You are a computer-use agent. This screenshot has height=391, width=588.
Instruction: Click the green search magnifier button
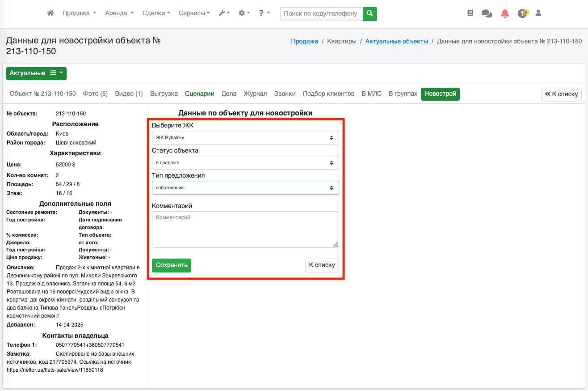click(370, 14)
